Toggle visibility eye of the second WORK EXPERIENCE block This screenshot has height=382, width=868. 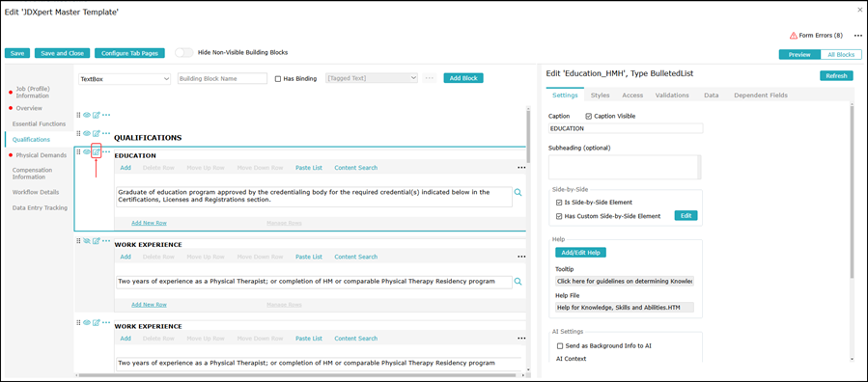87,322
